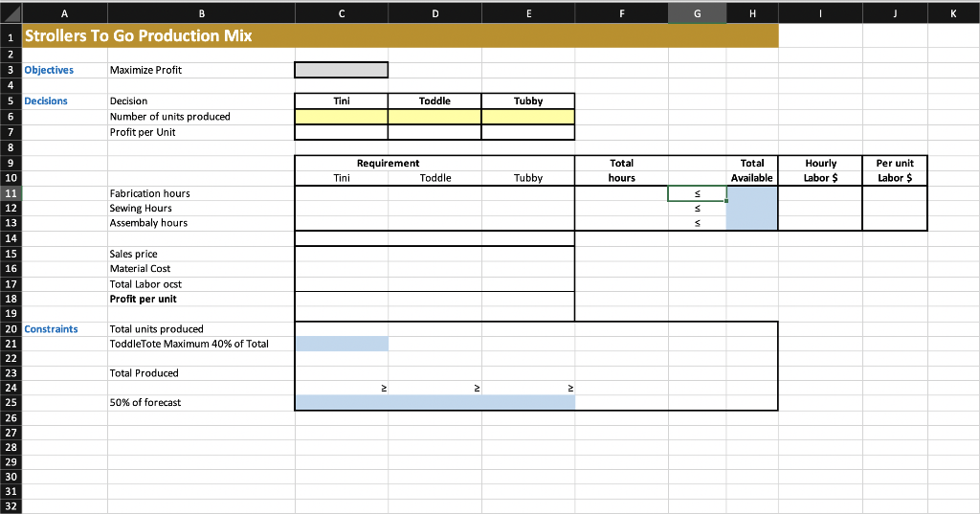Select the ≥ symbol in column D
The height and width of the screenshot is (514, 980).
(477, 389)
